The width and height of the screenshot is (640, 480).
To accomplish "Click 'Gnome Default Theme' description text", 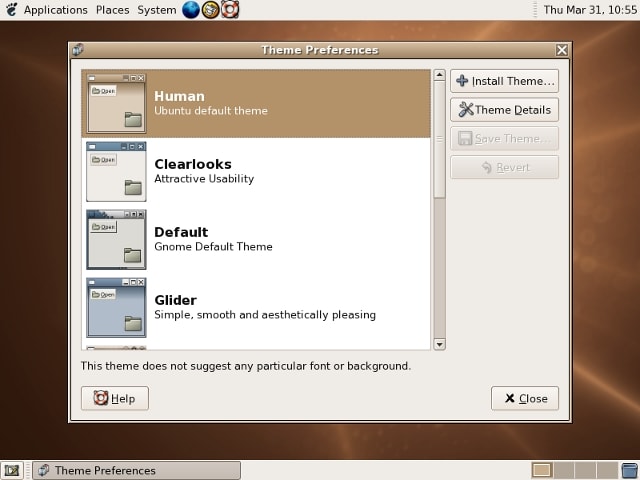I will point(213,247).
